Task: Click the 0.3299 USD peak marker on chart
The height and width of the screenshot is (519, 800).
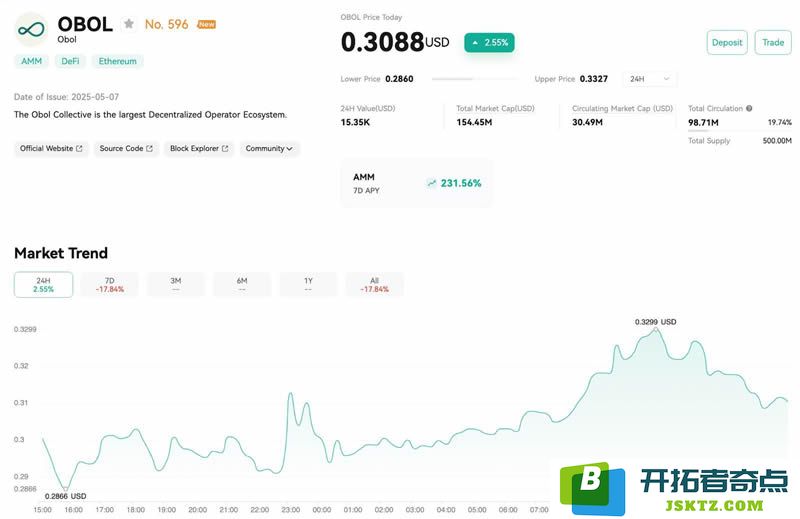Action: pos(656,330)
